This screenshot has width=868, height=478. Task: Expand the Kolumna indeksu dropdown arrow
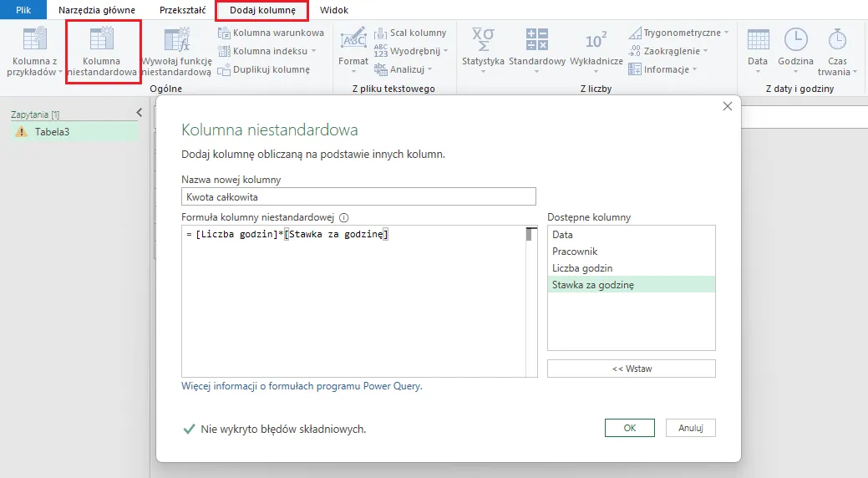(x=313, y=51)
